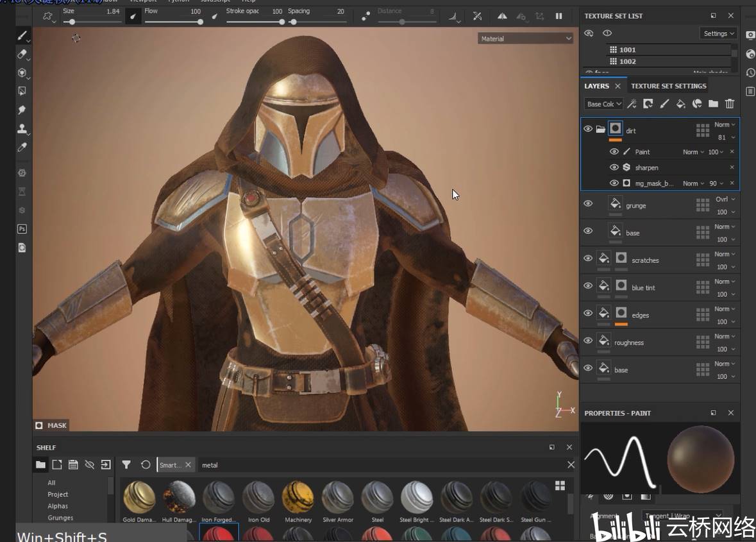Hide the grunge layer
The height and width of the screenshot is (542, 756).
[588, 203]
